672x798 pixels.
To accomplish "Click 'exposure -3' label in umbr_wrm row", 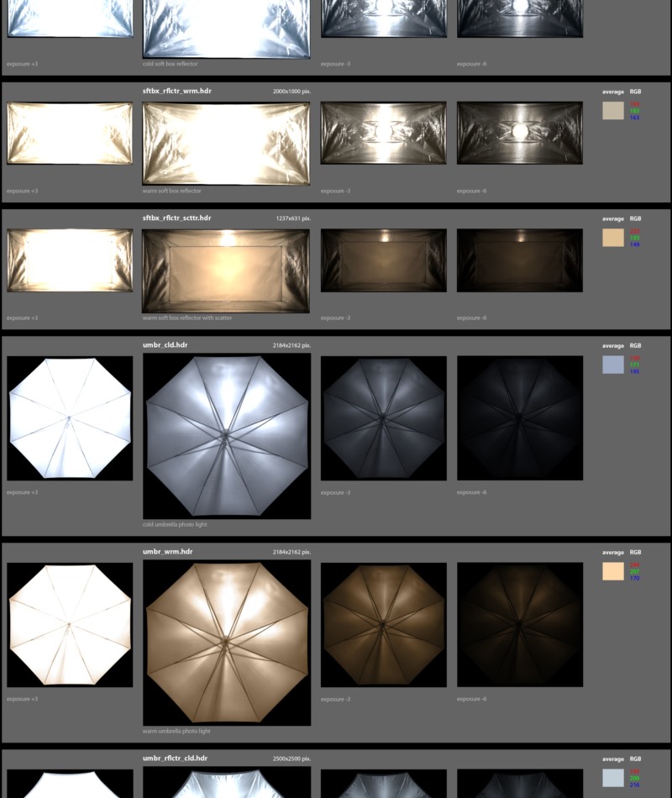I will 335,699.
